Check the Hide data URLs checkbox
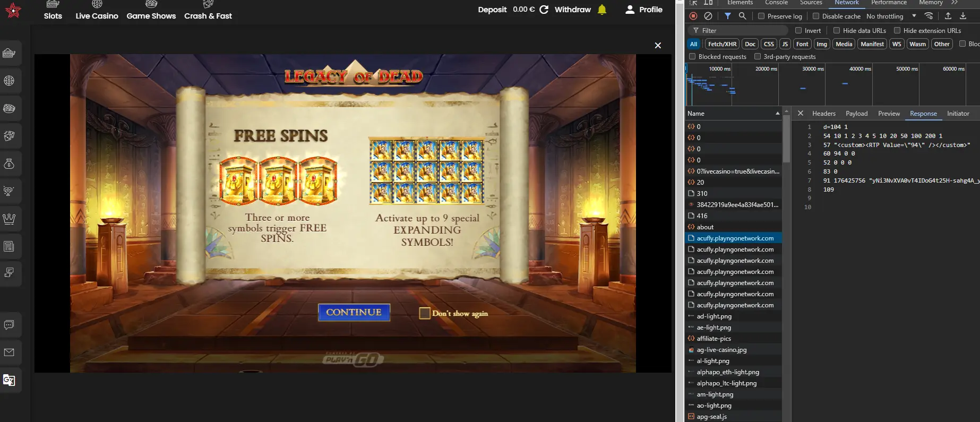 click(x=837, y=30)
